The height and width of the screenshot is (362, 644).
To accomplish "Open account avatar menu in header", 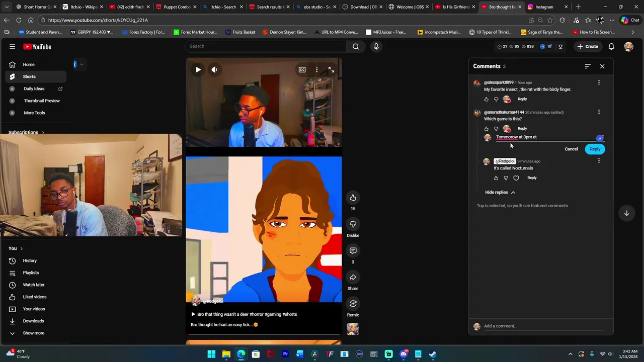I will point(628,47).
